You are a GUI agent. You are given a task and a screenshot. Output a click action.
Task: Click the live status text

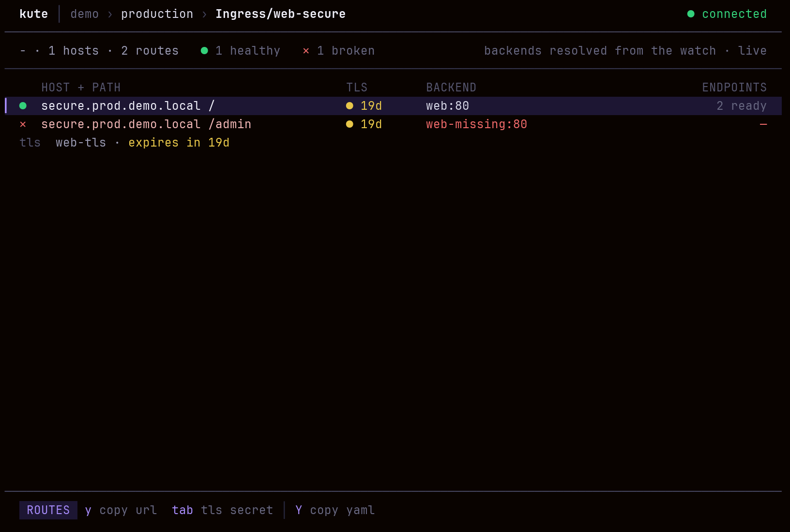point(752,51)
